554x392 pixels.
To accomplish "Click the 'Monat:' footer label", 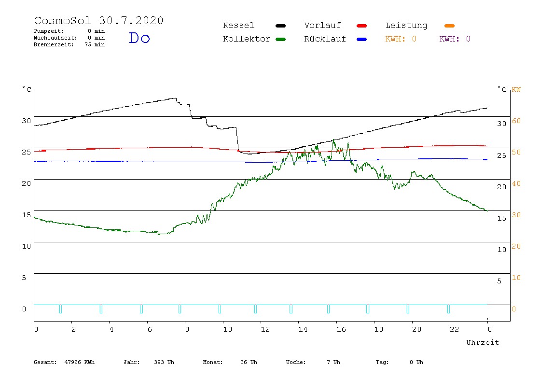I will (x=213, y=362).
